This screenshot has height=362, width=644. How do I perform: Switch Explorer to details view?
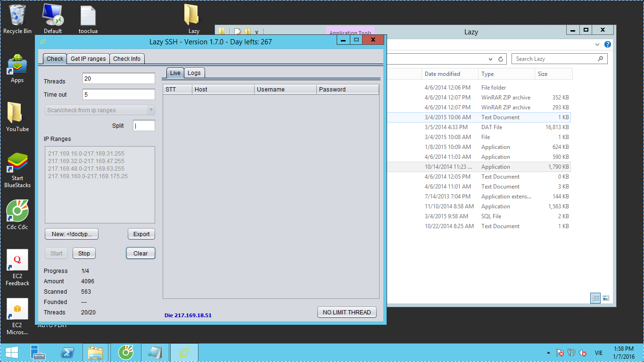tap(595, 298)
